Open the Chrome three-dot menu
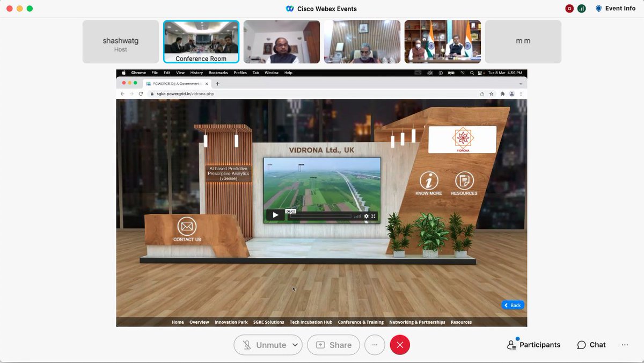Image resolution: width=644 pixels, height=363 pixels. (x=521, y=93)
